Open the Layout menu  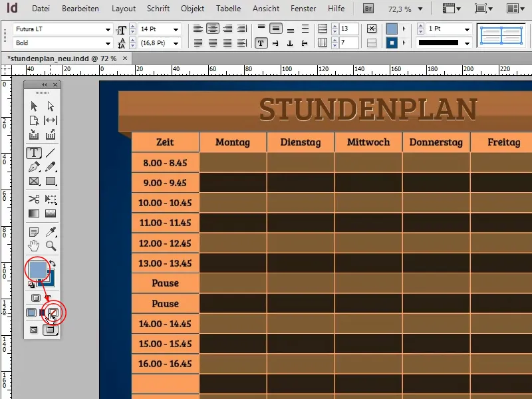124,9
